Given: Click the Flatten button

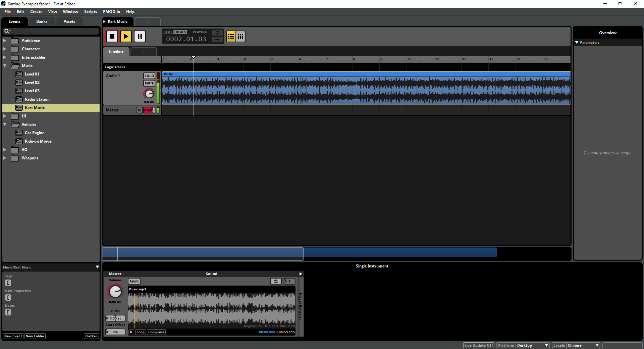Looking at the screenshot, I should click(x=91, y=336).
